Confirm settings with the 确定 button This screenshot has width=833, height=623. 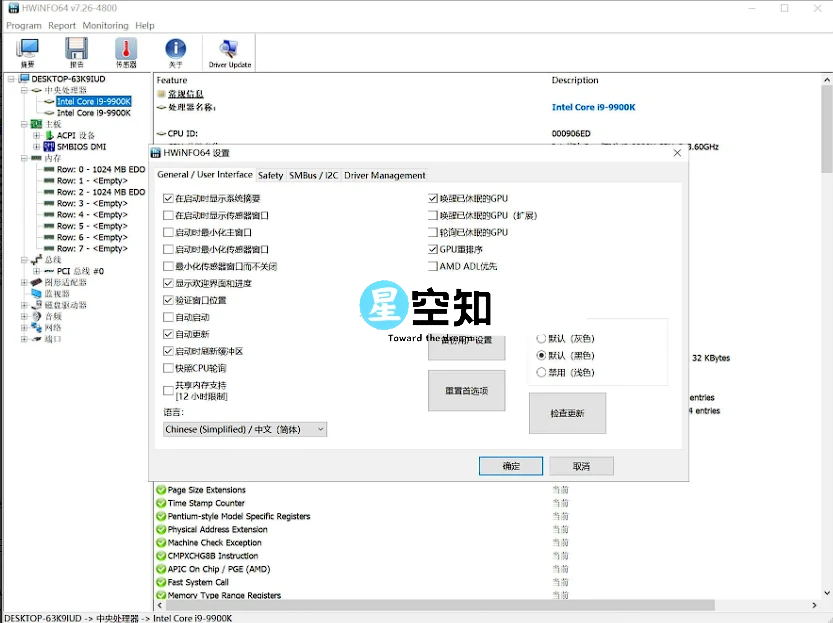(x=510, y=466)
